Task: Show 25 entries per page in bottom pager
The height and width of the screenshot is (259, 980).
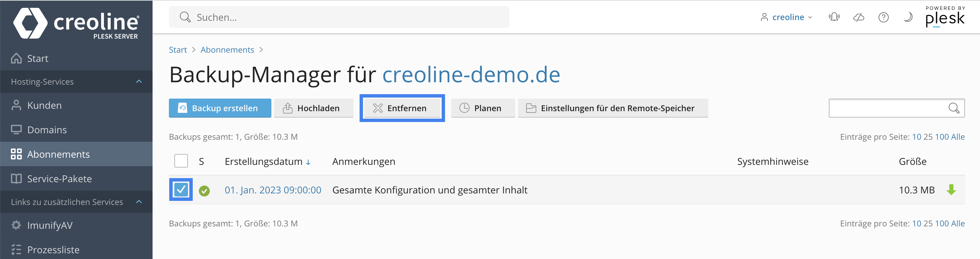Action: pos(928,223)
